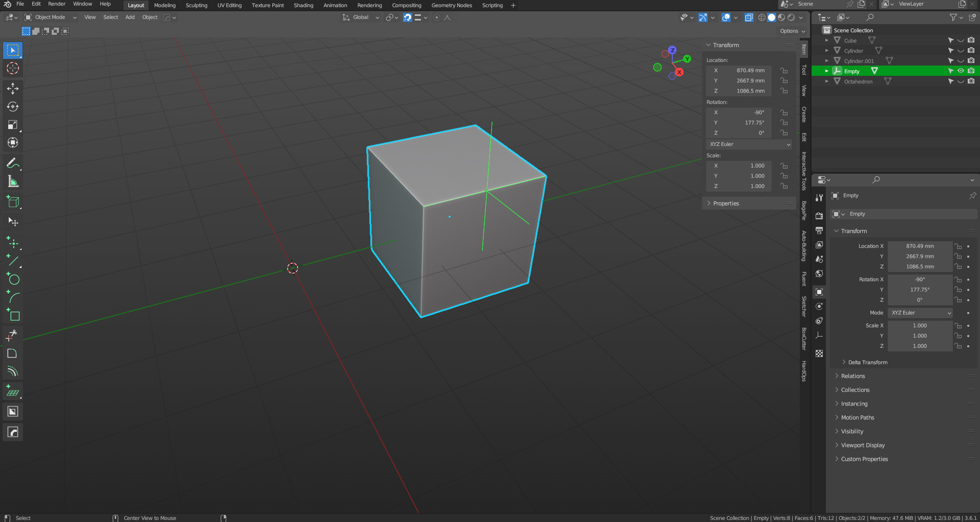Click the red X axis on navigation gizmo
This screenshot has height=522, width=980.
[679, 72]
